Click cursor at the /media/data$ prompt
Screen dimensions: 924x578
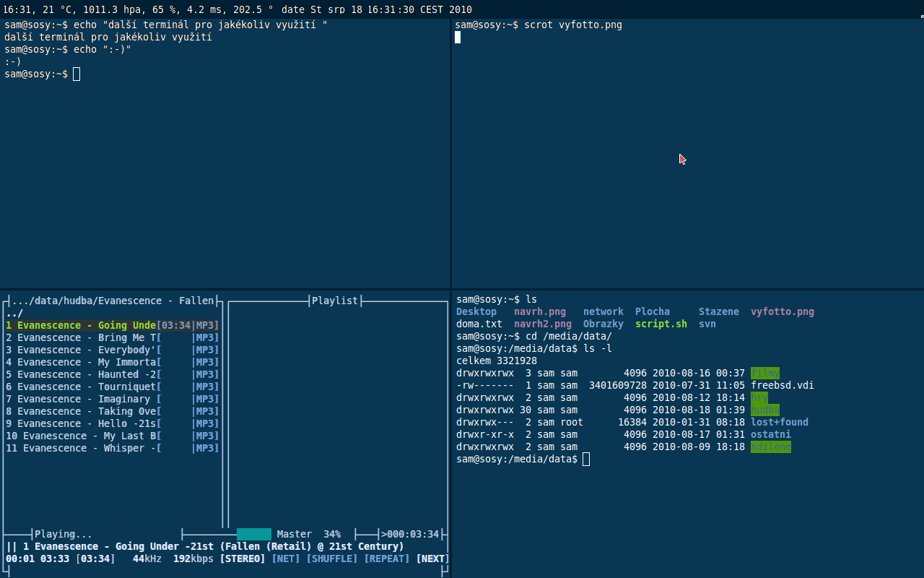pos(586,460)
